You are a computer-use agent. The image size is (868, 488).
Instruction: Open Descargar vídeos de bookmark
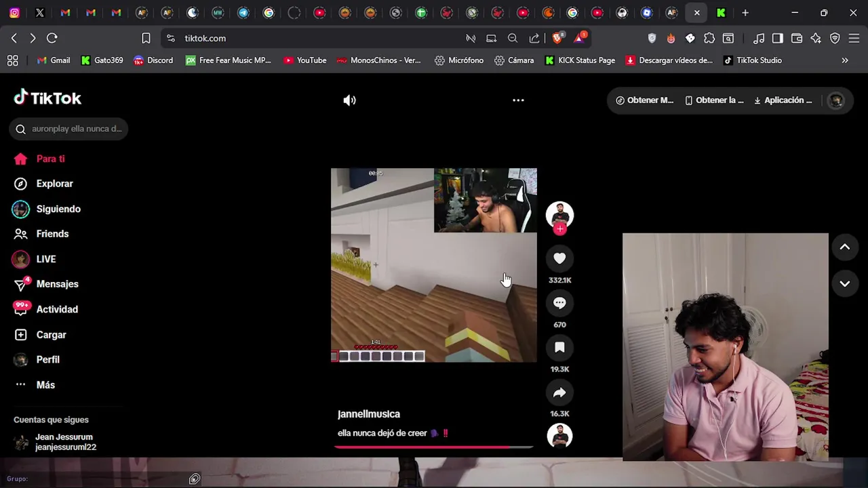[669, 60]
